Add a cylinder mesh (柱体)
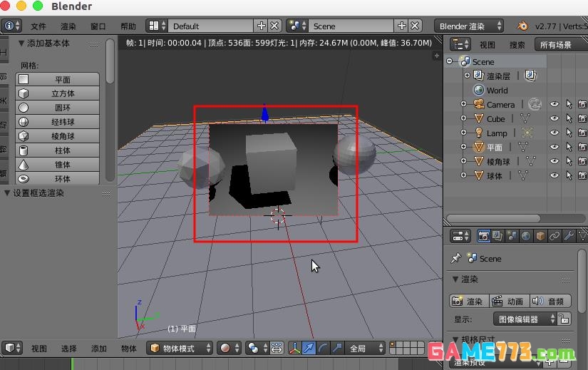 coord(58,150)
